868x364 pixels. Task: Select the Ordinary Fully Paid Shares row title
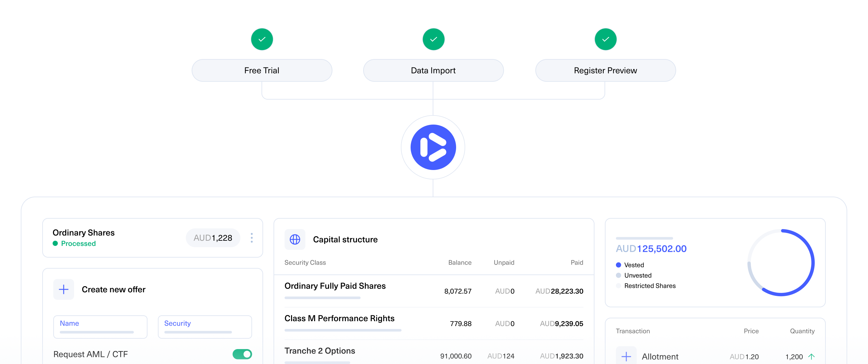(x=335, y=286)
